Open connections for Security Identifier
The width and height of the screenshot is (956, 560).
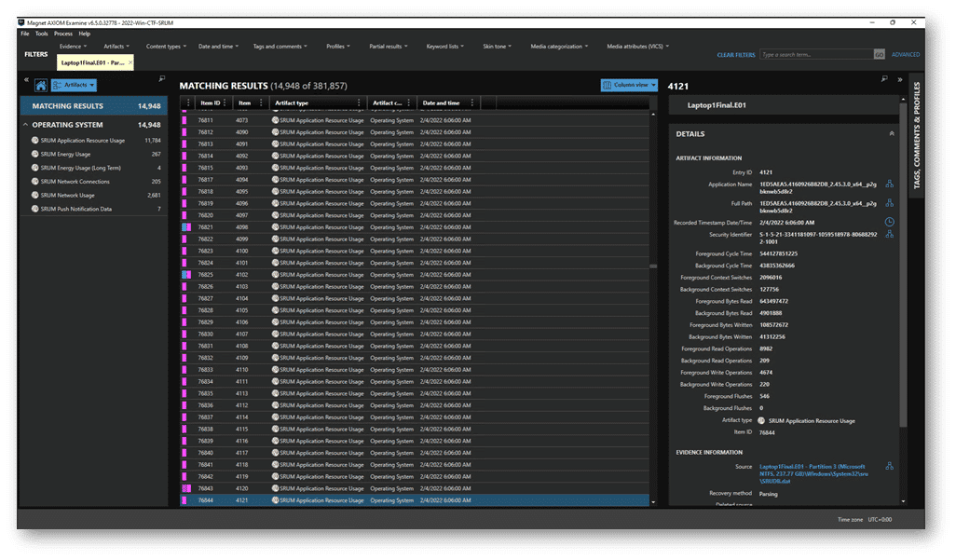tap(890, 234)
